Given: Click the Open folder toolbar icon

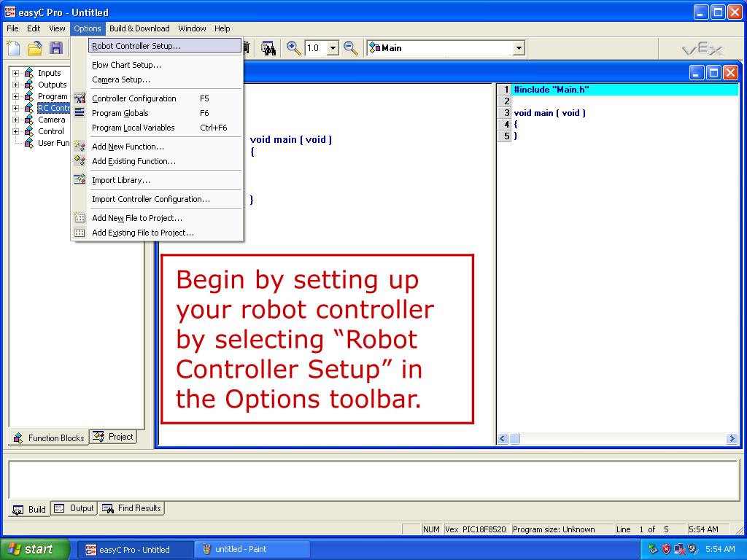Looking at the screenshot, I should click(35, 48).
